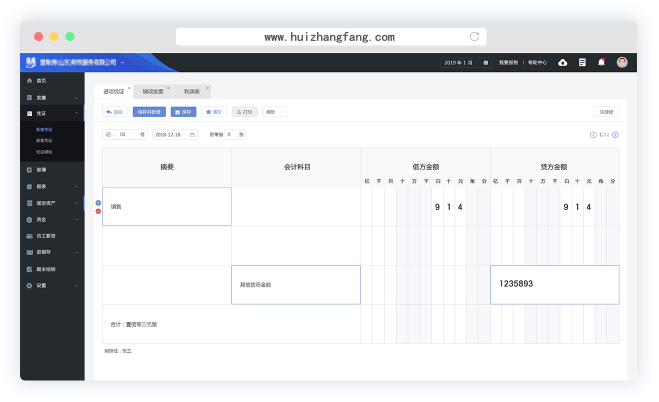This screenshot has height=402, width=659.
Task: Select the third 凭证 submenu item
Action: coord(44,152)
